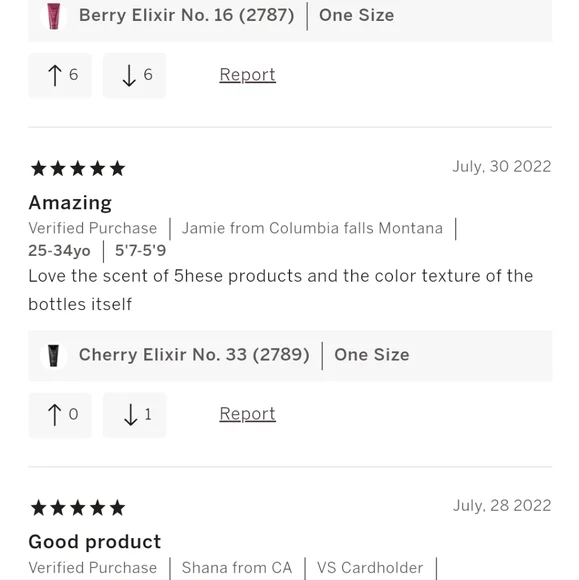This screenshot has height=580, width=579.
Task: Click Verified Purchase on Jamie's review
Action: pyautogui.click(x=92, y=228)
